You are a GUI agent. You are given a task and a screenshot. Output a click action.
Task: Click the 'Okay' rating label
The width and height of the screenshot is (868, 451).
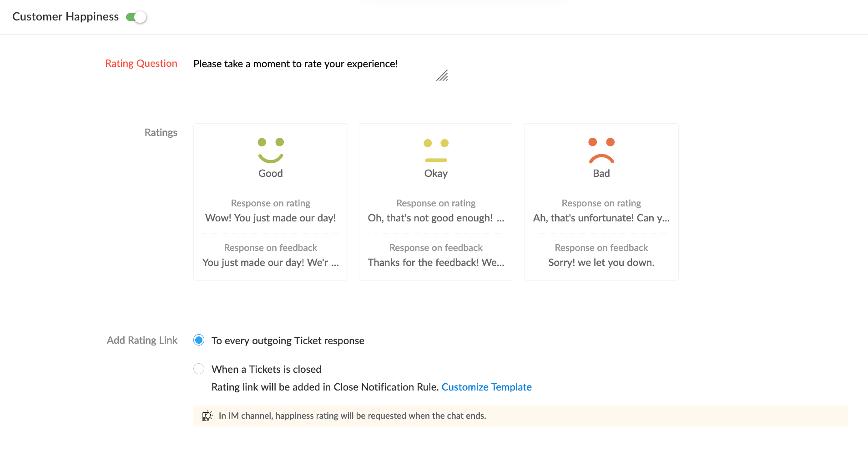436,173
